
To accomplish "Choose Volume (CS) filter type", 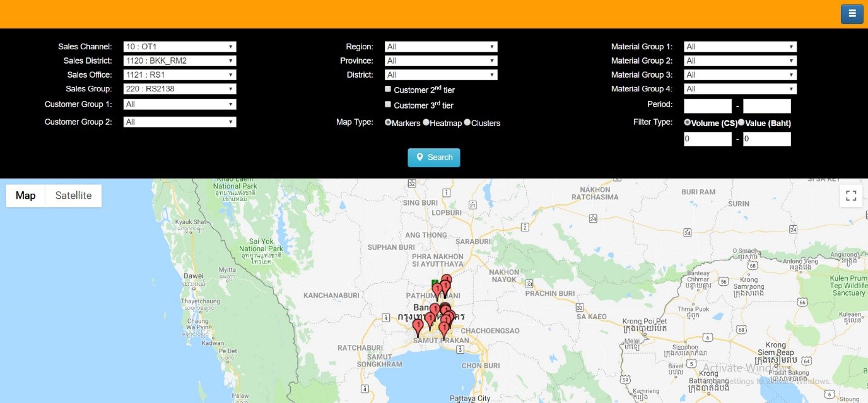I will (688, 122).
